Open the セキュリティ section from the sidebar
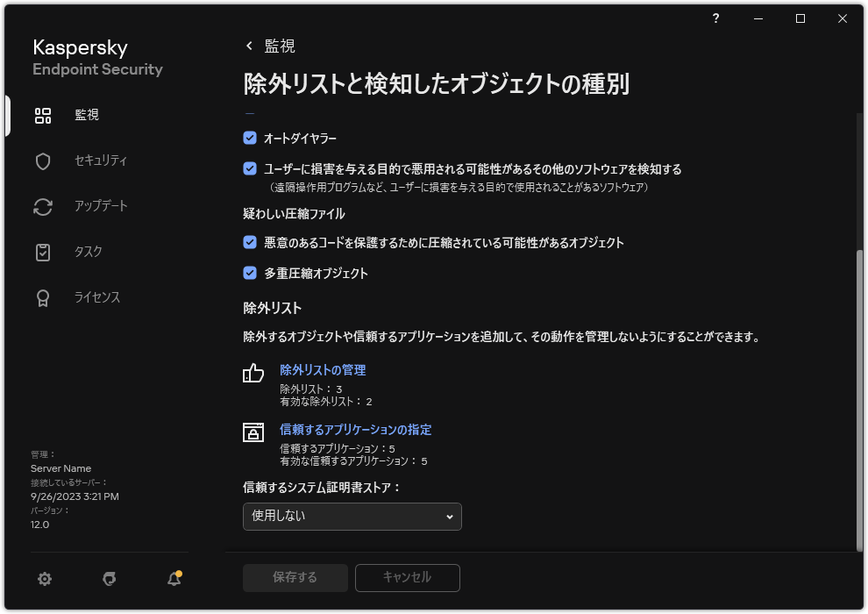This screenshot has height=614, width=868. (42, 161)
